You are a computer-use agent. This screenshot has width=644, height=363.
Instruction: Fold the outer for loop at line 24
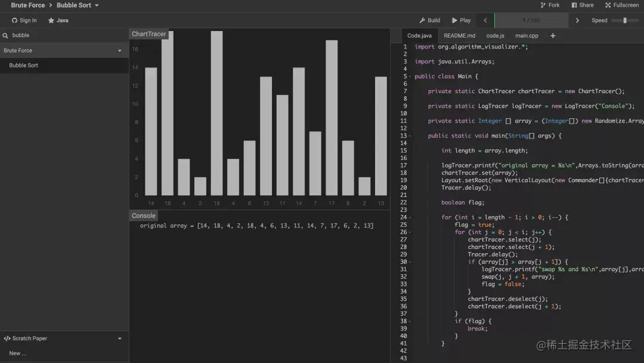pos(410,217)
